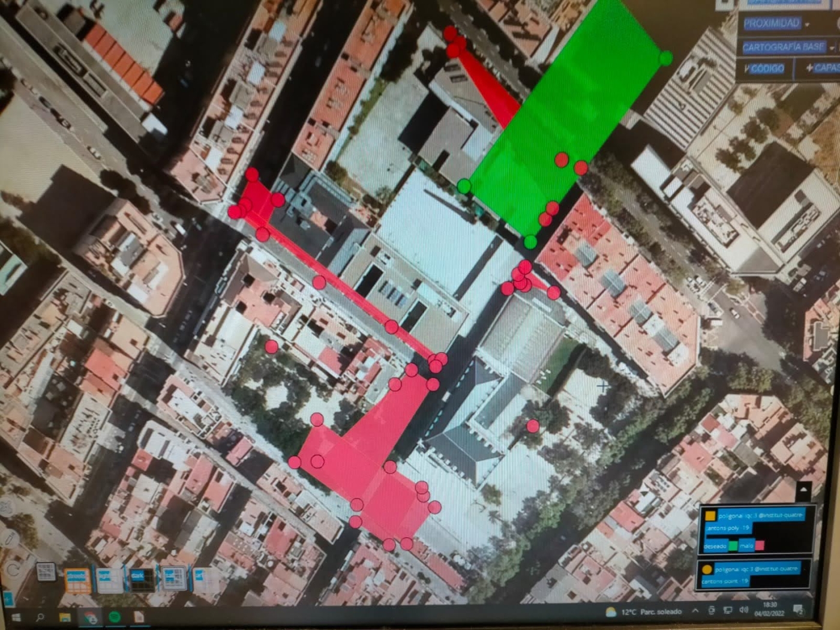Click the CÓDIGO button
840x630 pixels.
pos(764,68)
